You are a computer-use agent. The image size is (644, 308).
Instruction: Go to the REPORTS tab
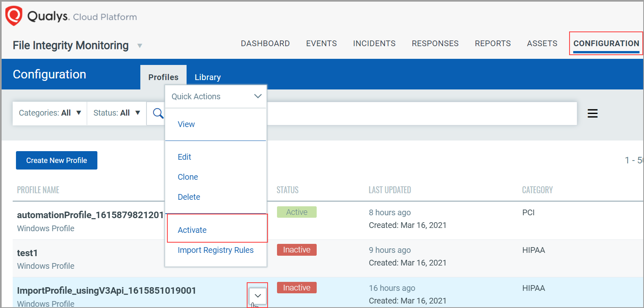(493, 43)
